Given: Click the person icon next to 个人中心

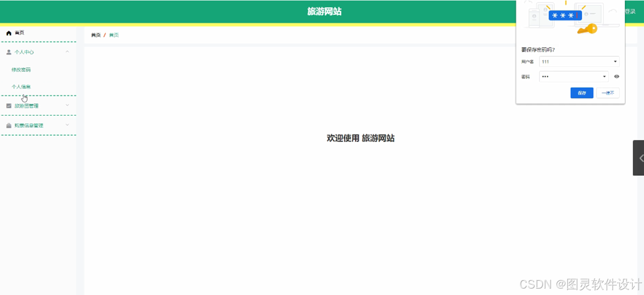Looking at the screenshot, I should click(x=8, y=52).
